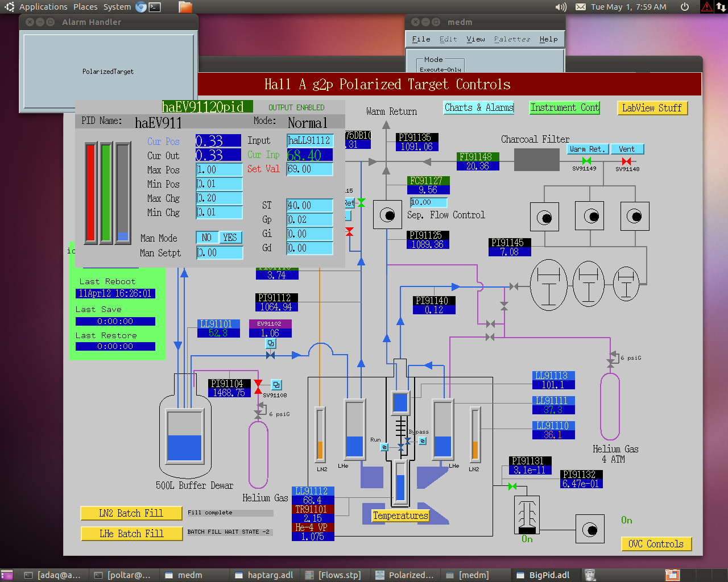Focus the Sep. Flow Control setpoint field
The image size is (728, 582).
click(428, 202)
